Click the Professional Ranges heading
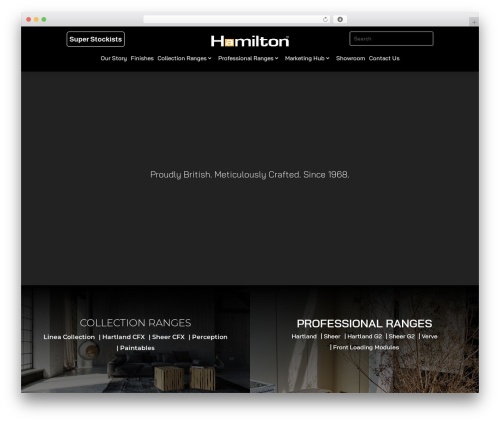The image size is (500, 423). tap(364, 323)
